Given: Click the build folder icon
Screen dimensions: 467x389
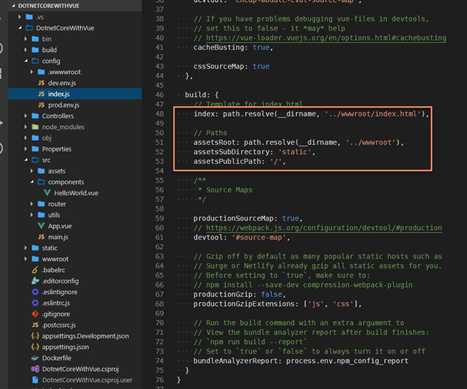Looking at the screenshot, I should 35,50.
